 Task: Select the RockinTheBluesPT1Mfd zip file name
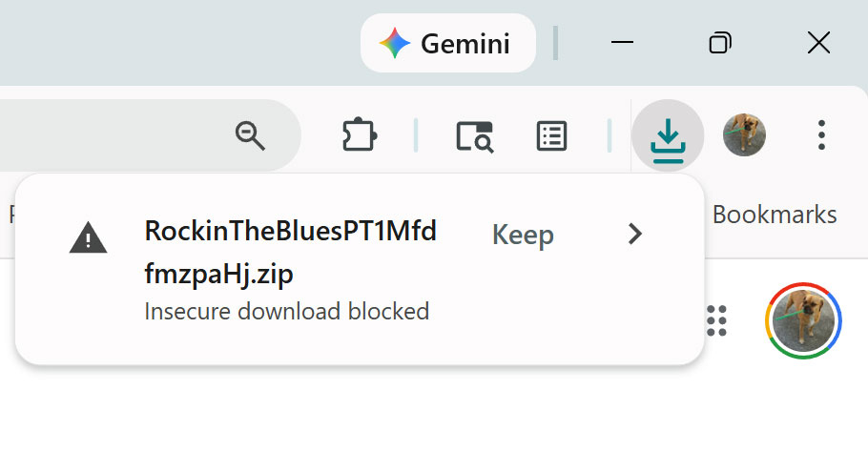click(x=290, y=253)
